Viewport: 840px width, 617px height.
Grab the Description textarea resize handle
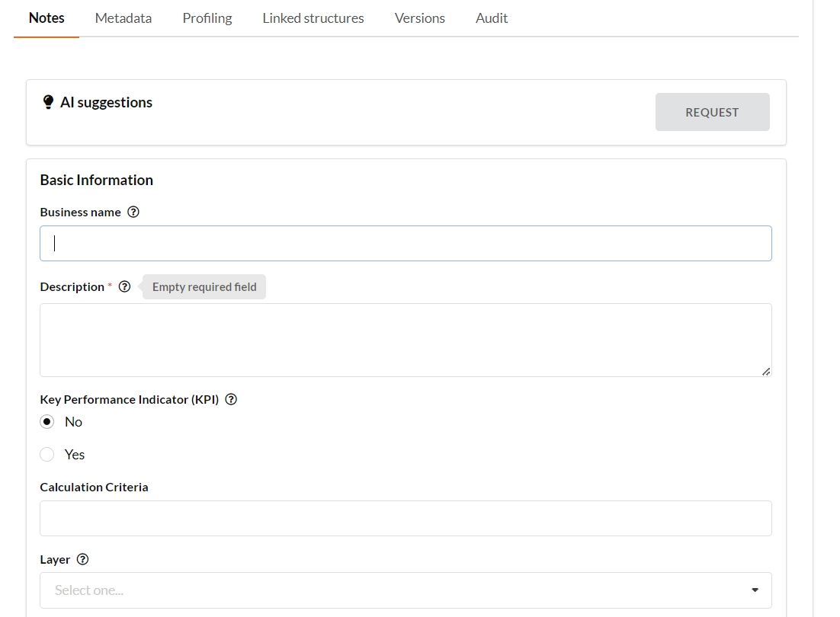(x=765, y=371)
